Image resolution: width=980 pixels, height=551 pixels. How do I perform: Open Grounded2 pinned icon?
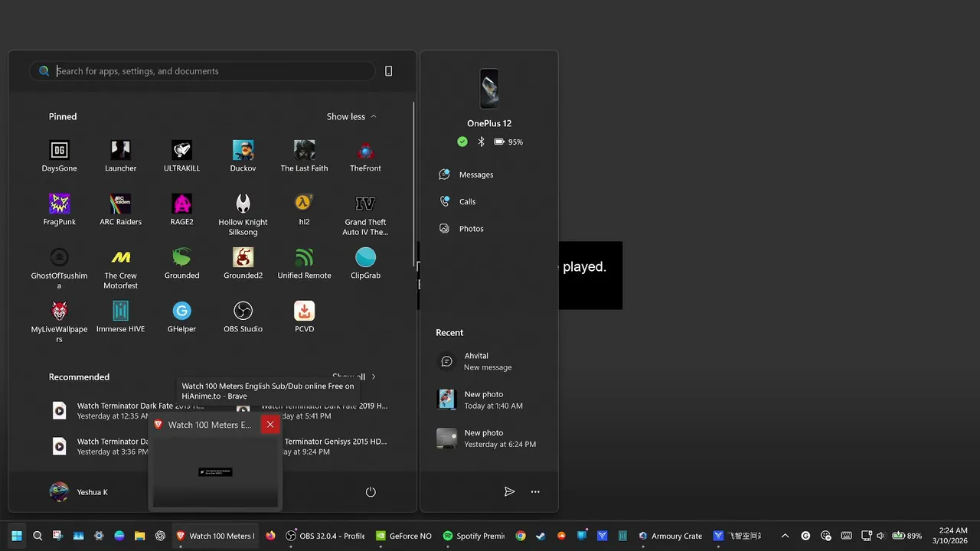pyautogui.click(x=243, y=263)
